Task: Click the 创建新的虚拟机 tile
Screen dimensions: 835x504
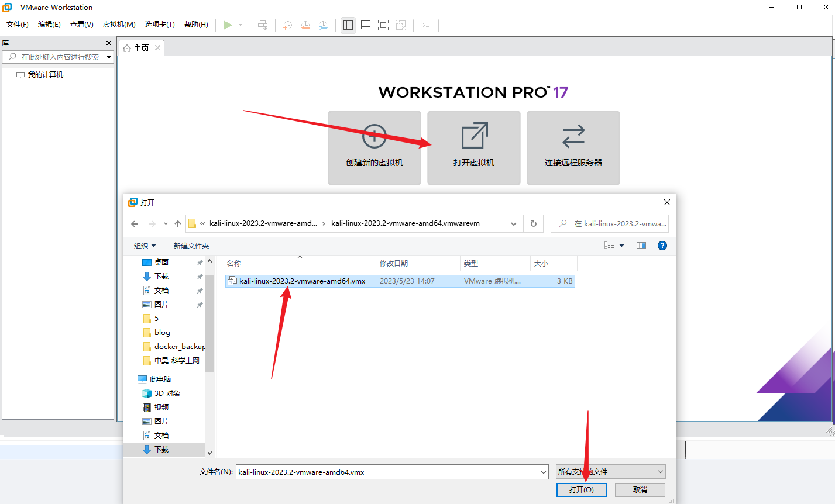Action: point(374,148)
